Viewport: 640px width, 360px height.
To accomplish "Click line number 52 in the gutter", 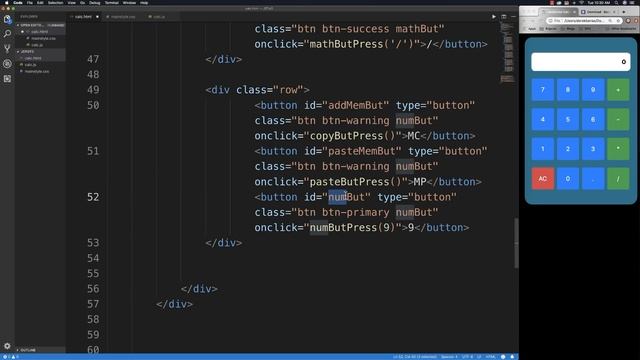I will (x=93, y=197).
